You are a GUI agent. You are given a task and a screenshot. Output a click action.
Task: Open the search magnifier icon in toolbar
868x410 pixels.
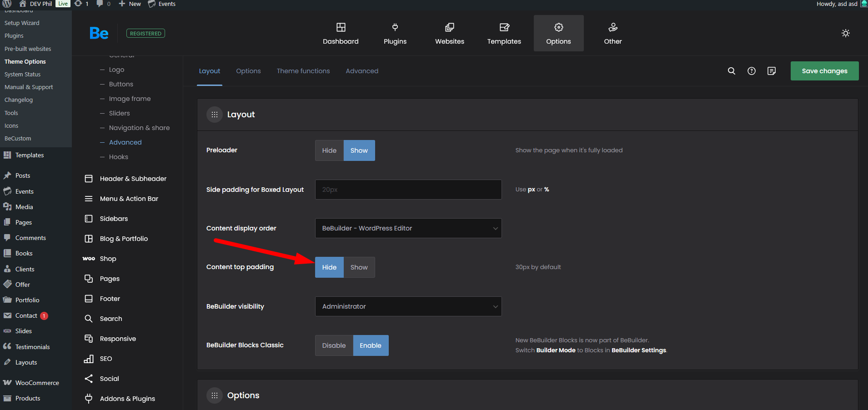731,71
